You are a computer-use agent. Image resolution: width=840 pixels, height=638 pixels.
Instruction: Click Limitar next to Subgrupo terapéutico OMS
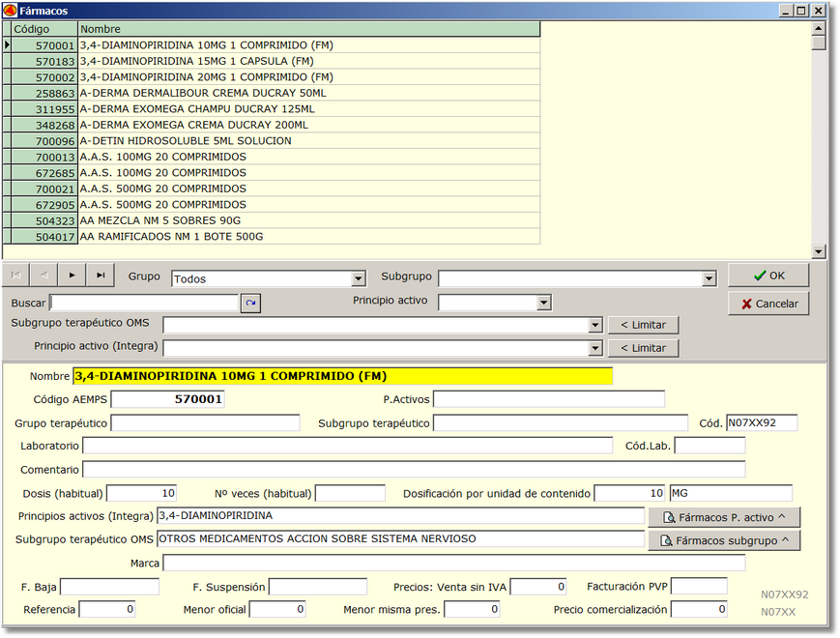click(644, 325)
